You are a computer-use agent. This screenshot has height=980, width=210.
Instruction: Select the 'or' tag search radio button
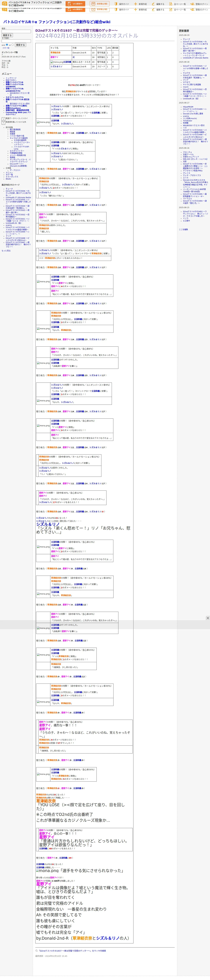pos(13,45)
